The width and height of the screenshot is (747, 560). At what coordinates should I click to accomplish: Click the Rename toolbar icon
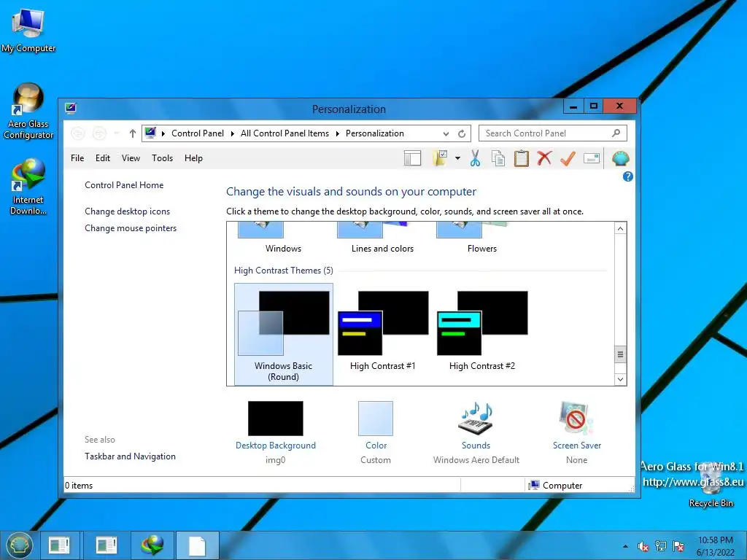pyautogui.click(x=591, y=158)
